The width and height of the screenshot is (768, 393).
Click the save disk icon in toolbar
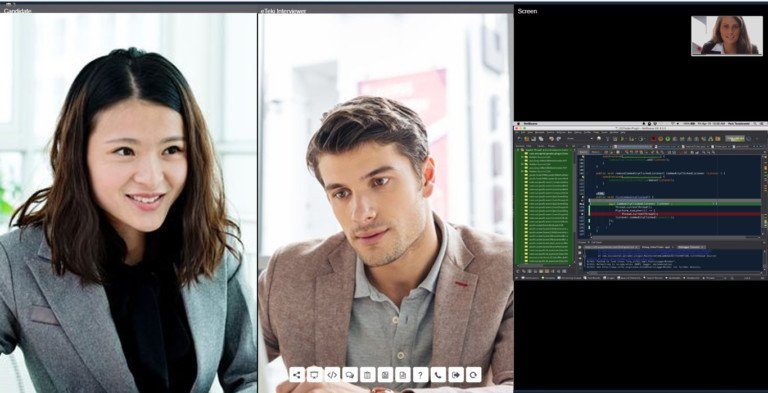point(385,375)
